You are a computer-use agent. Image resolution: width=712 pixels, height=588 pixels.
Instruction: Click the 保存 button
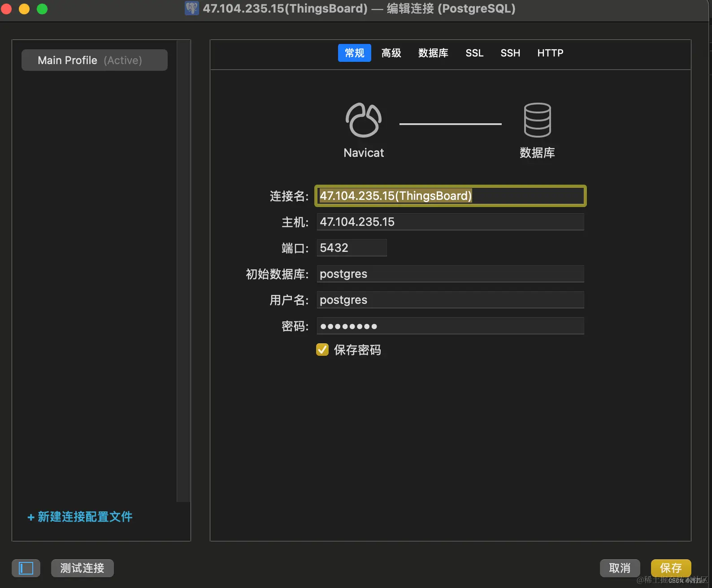point(671,568)
